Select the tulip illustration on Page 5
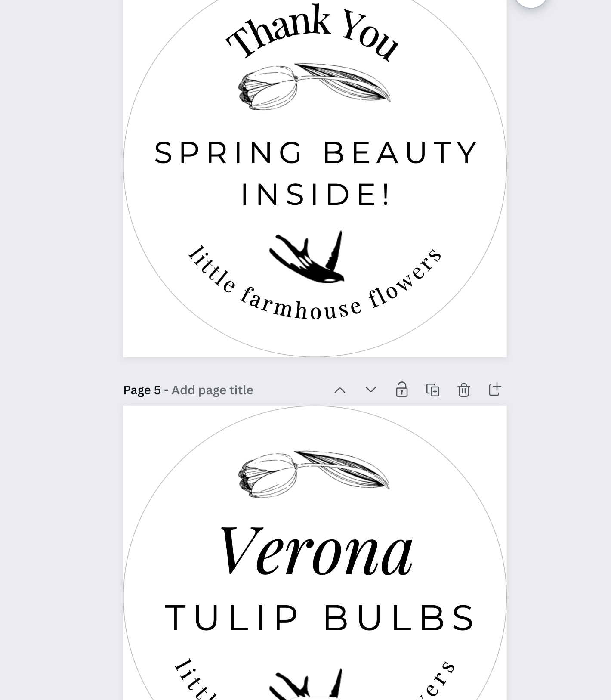Image resolution: width=611 pixels, height=700 pixels. tap(314, 474)
